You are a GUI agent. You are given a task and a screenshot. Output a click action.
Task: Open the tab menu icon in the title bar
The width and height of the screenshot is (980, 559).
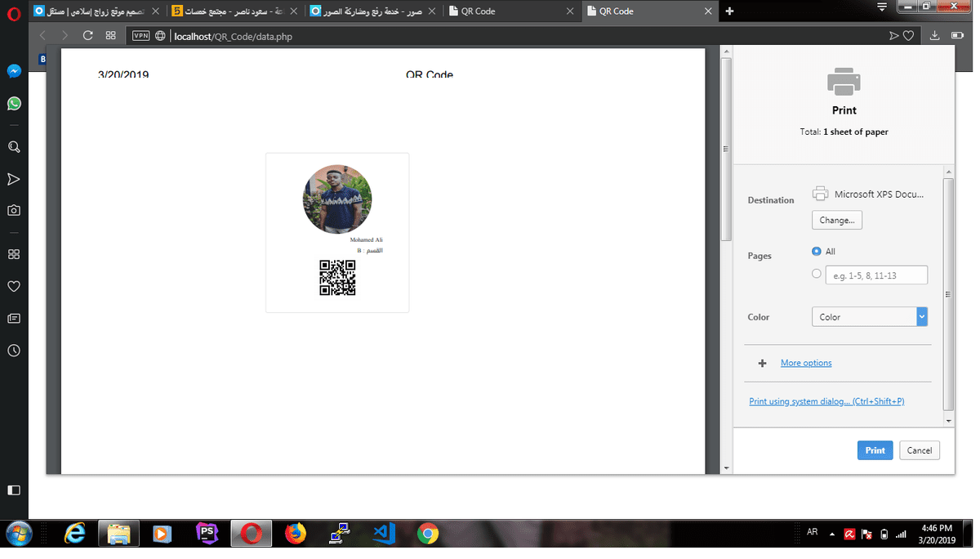(x=882, y=7)
